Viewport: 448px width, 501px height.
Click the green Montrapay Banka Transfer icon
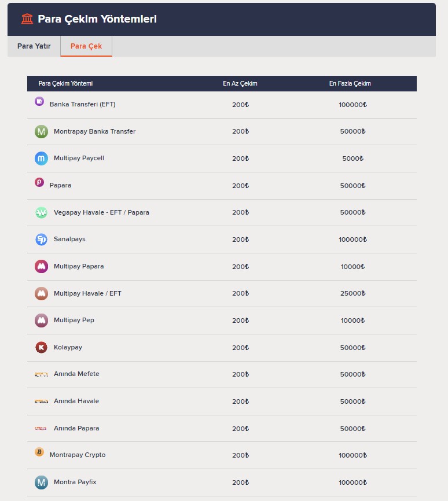(41, 132)
